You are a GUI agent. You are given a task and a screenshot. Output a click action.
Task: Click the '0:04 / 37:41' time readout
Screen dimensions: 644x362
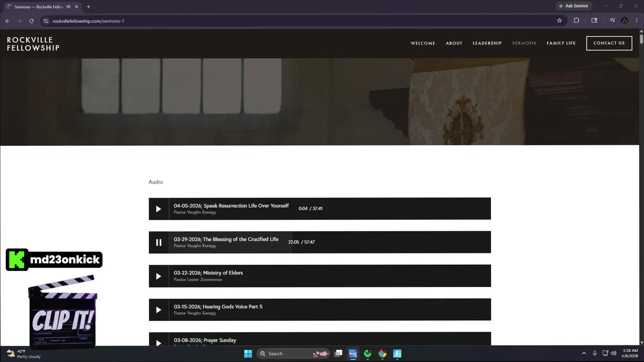pyautogui.click(x=310, y=209)
